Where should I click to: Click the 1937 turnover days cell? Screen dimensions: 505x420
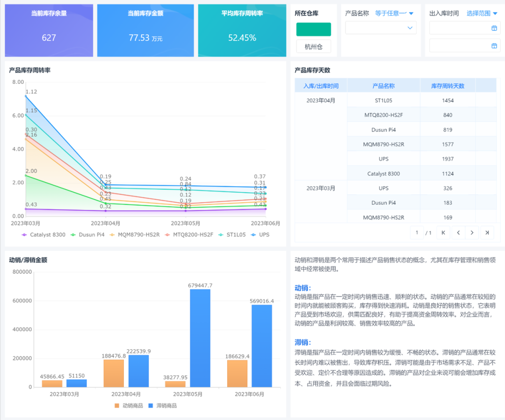(447, 159)
